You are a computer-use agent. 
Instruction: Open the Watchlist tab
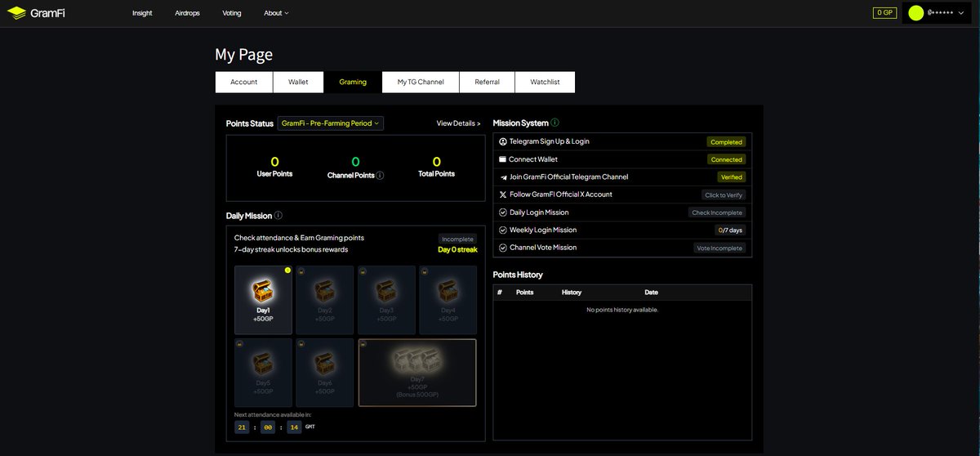(x=545, y=82)
